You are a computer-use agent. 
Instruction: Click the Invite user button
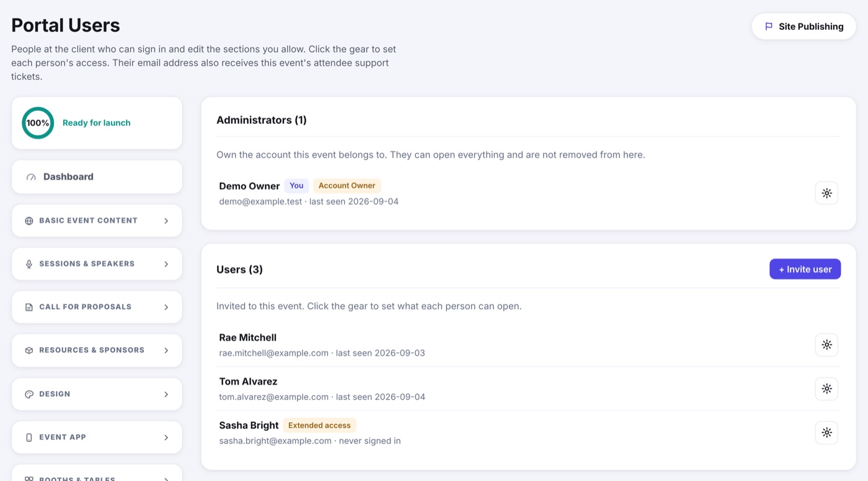(x=805, y=269)
